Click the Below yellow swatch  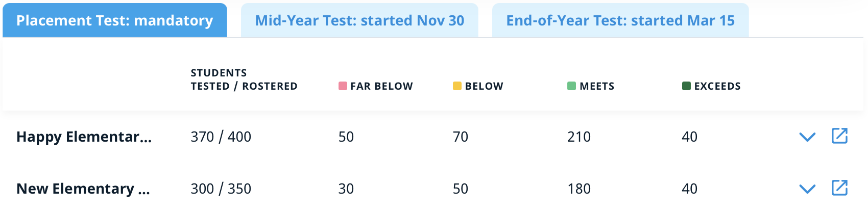457,86
